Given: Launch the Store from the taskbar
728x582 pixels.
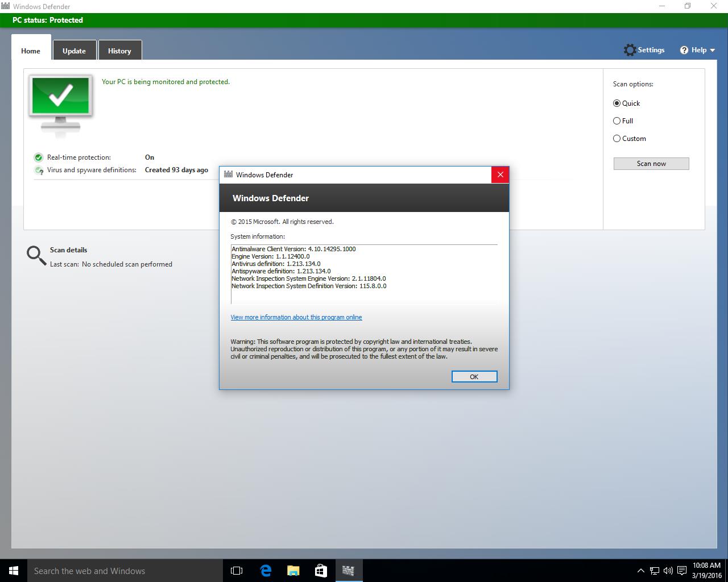Looking at the screenshot, I should click(x=321, y=571).
